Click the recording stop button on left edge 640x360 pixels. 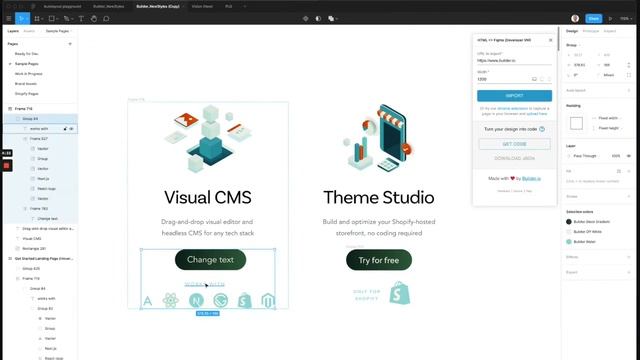pyautogui.click(x=7, y=166)
